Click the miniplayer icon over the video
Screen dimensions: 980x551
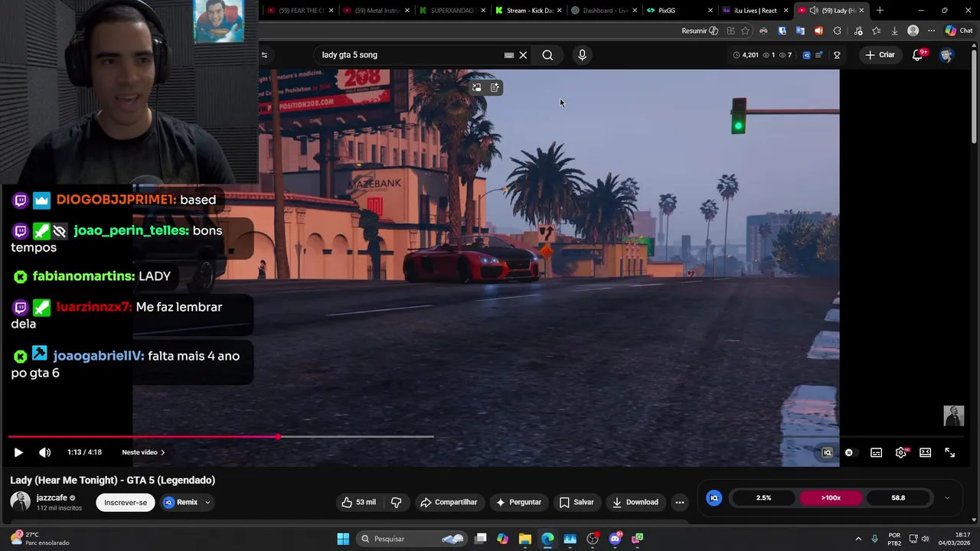[477, 88]
